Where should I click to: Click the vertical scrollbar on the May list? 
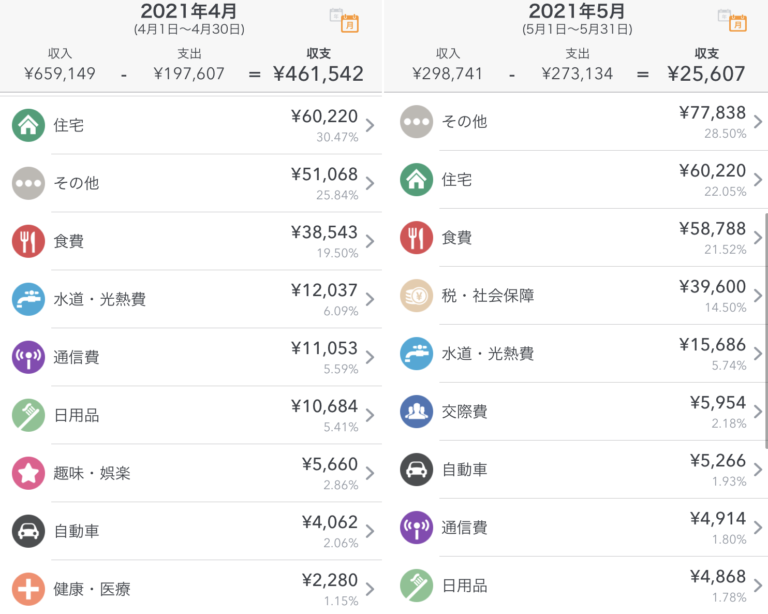click(765, 330)
